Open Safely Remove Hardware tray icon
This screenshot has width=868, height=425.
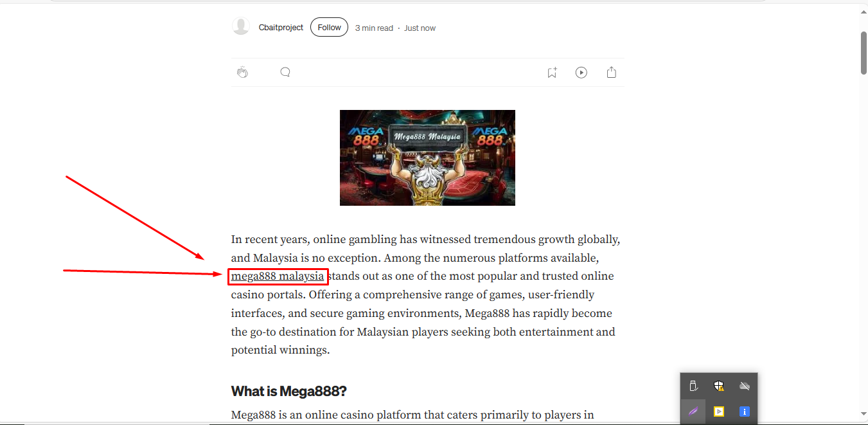[693, 386]
